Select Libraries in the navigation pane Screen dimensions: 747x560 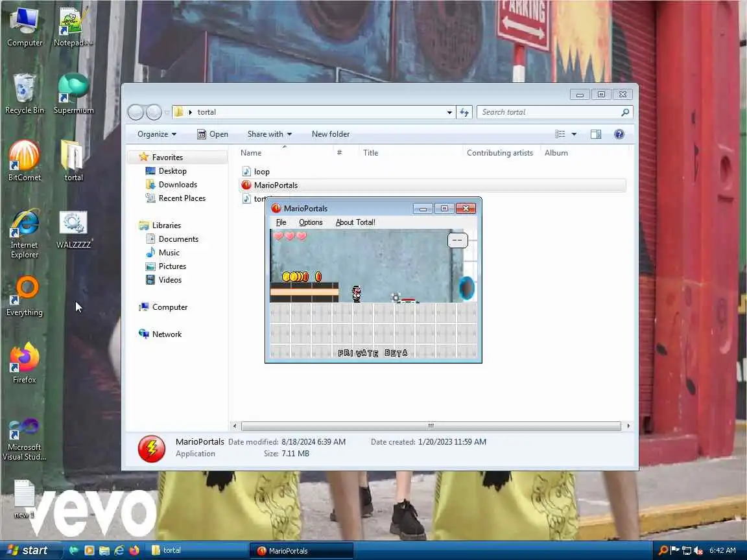(x=166, y=226)
